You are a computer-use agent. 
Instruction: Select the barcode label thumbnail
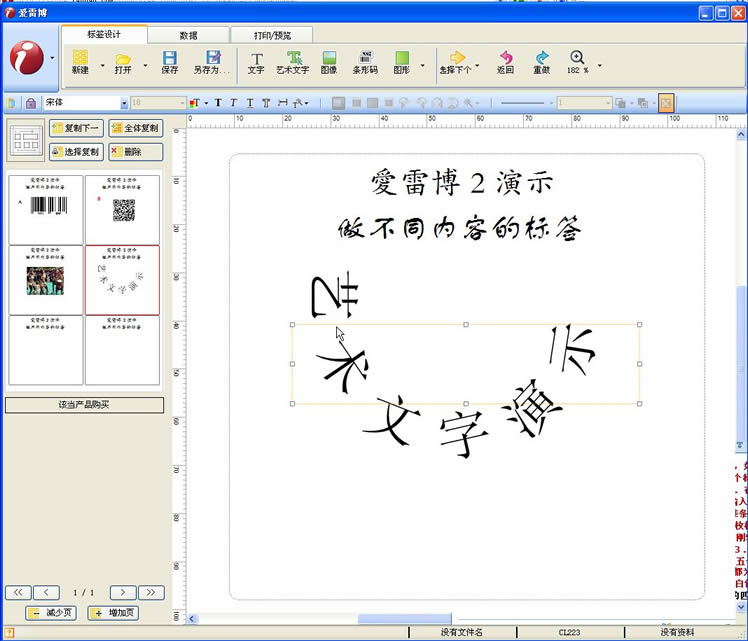click(x=46, y=209)
